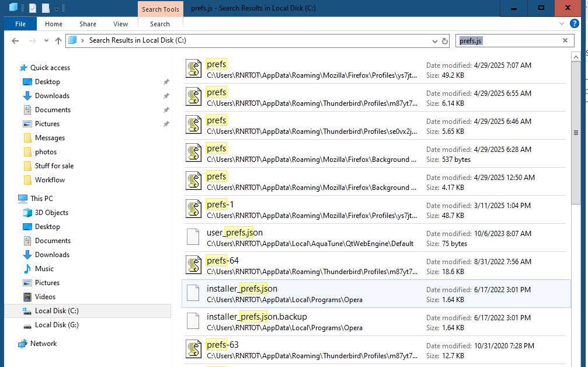This screenshot has width=588, height=367.
Task: Open the View ribbon tab
Action: pos(120,24)
